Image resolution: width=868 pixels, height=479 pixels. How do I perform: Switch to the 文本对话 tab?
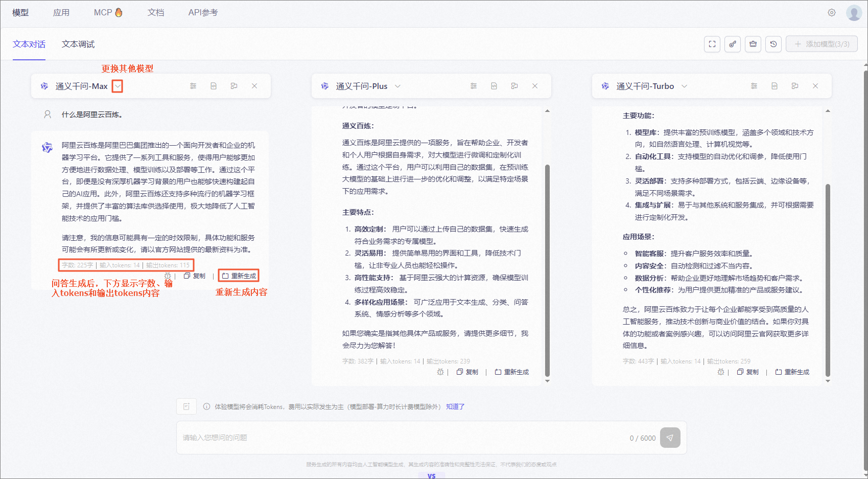[29, 44]
